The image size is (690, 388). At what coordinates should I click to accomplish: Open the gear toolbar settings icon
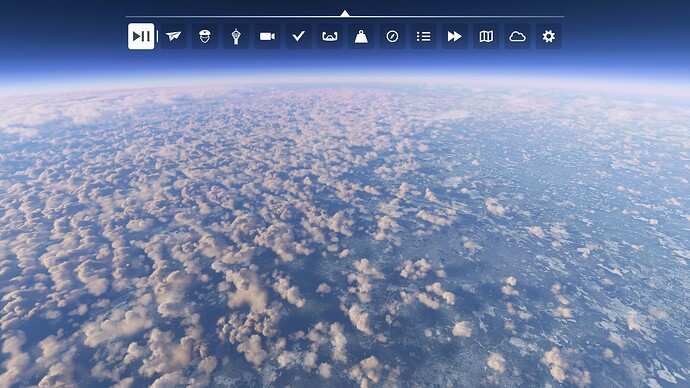(548, 36)
